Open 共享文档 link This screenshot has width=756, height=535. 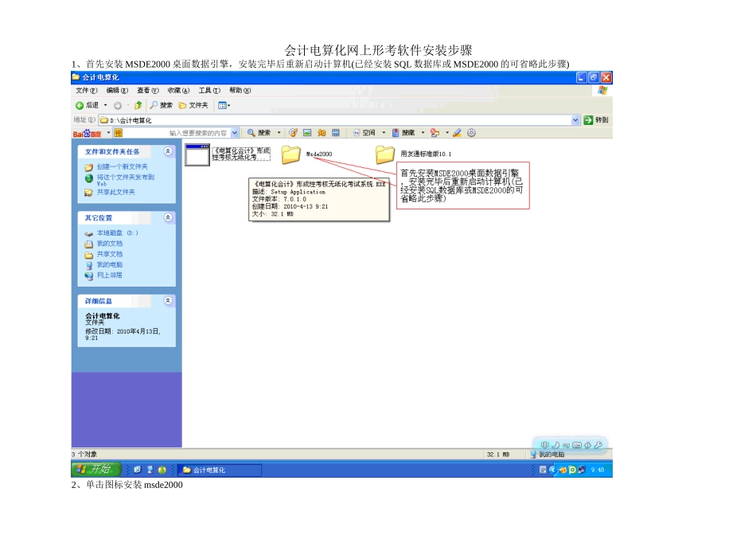(x=110, y=254)
